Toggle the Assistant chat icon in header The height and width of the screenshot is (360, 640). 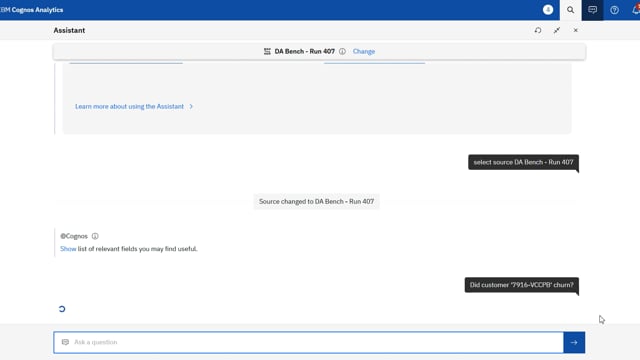[592, 10]
